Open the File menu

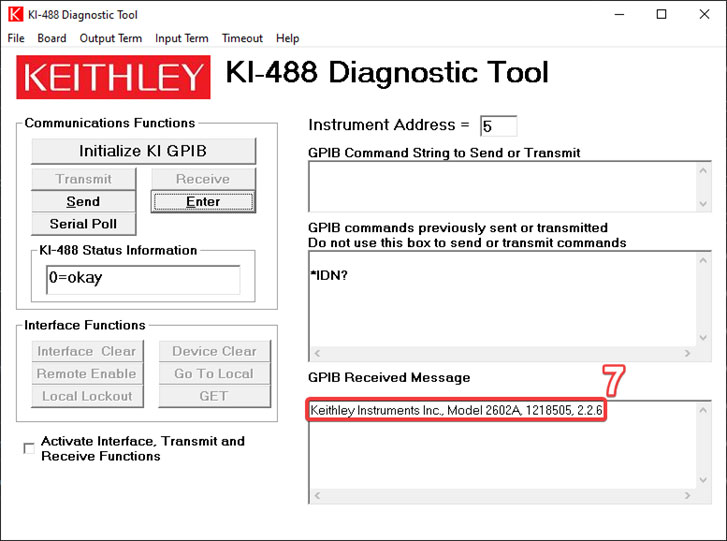click(15, 38)
